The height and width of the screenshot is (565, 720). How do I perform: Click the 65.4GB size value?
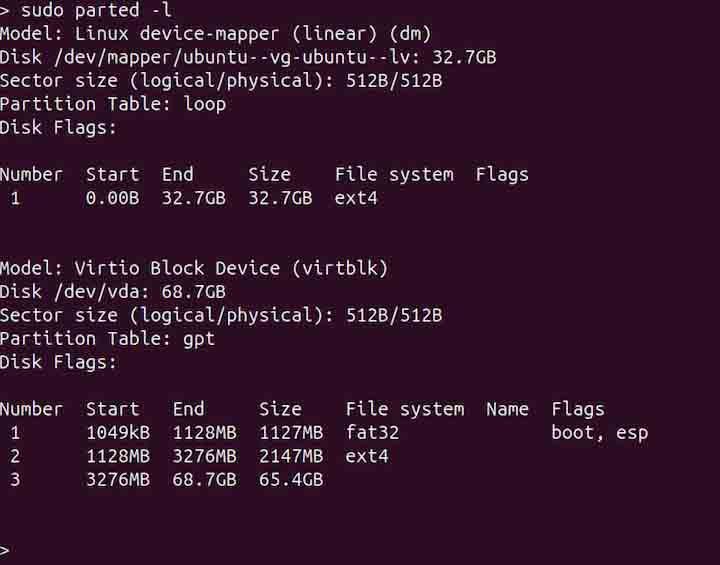click(291, 480)
